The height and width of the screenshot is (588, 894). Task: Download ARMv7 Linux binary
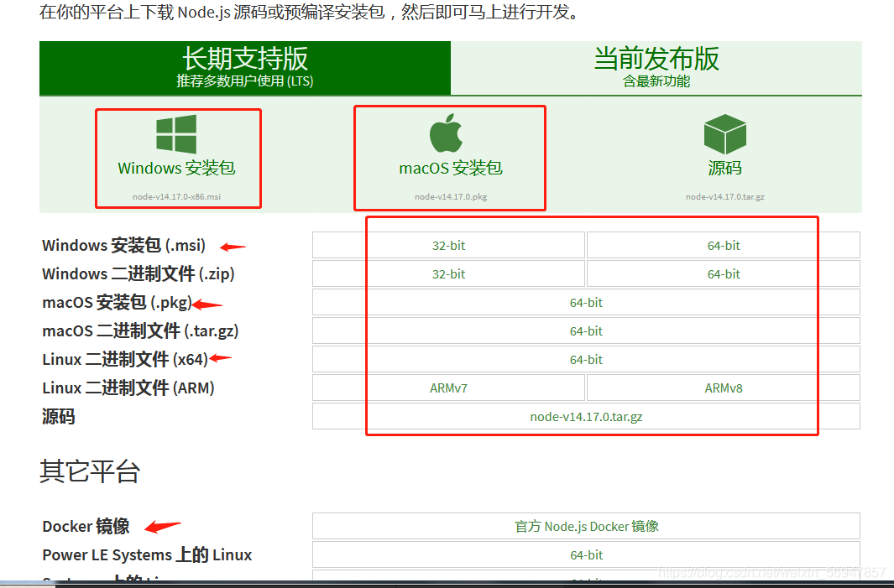[x=449, y=388]
